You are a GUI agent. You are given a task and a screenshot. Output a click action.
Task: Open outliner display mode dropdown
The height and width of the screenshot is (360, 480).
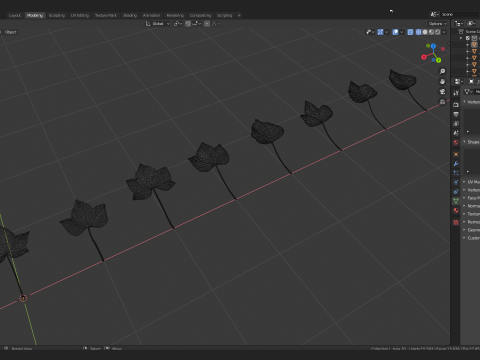(459, 24)
